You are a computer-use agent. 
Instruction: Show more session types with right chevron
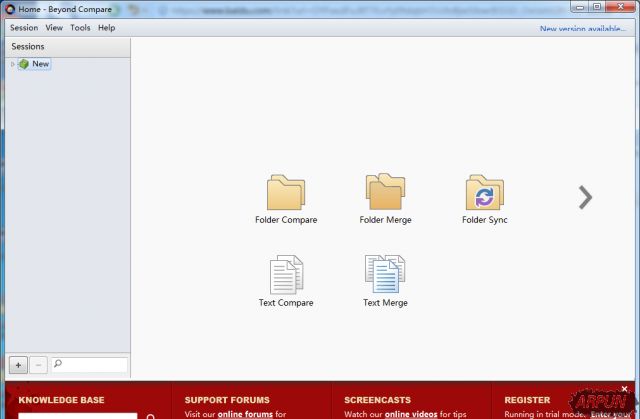tap(586, 197)
